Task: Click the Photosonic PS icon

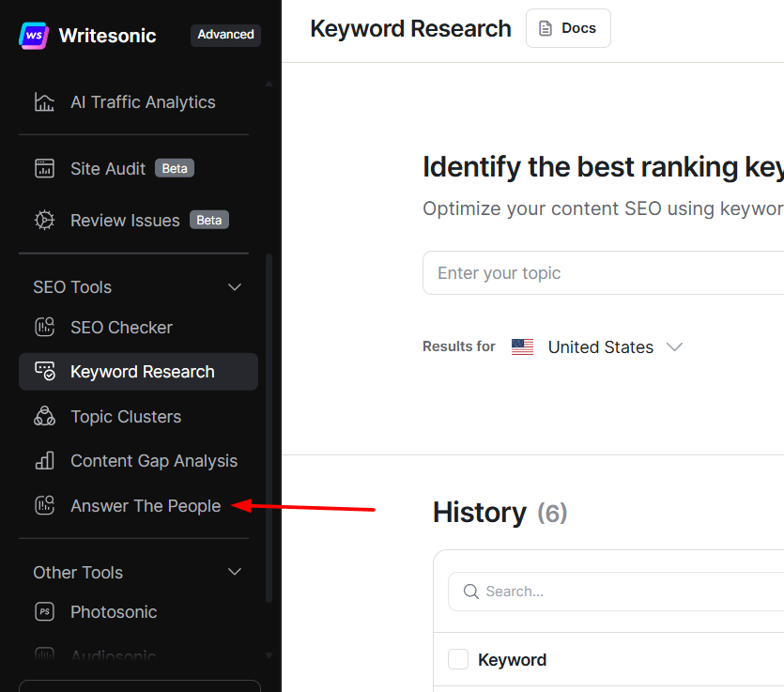Action: [44, 611]
